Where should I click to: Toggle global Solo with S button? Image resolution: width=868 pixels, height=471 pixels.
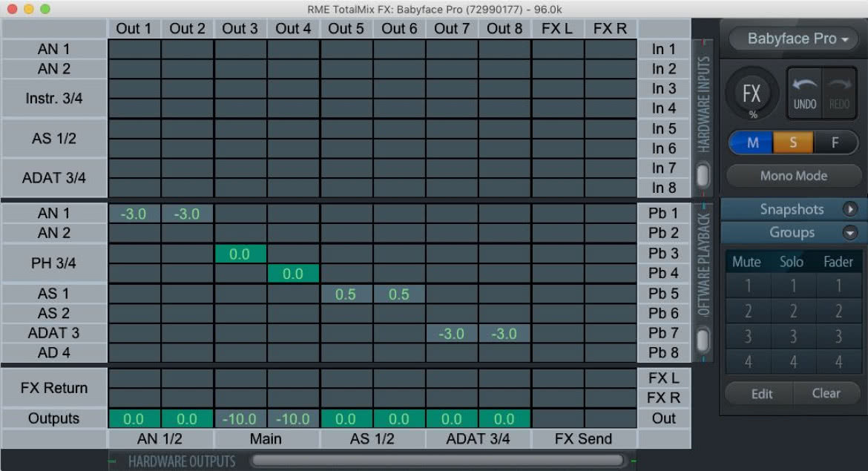click(x=793, y=143)
